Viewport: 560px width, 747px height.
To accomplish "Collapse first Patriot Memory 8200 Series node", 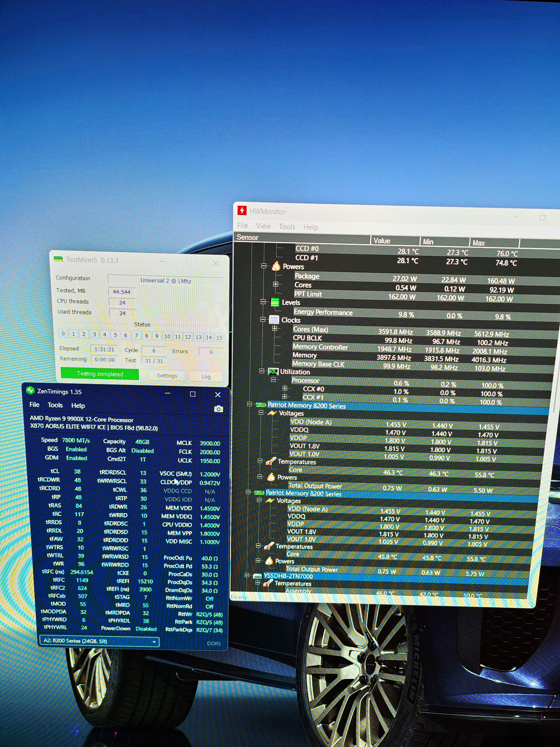I will click(249, 404).
